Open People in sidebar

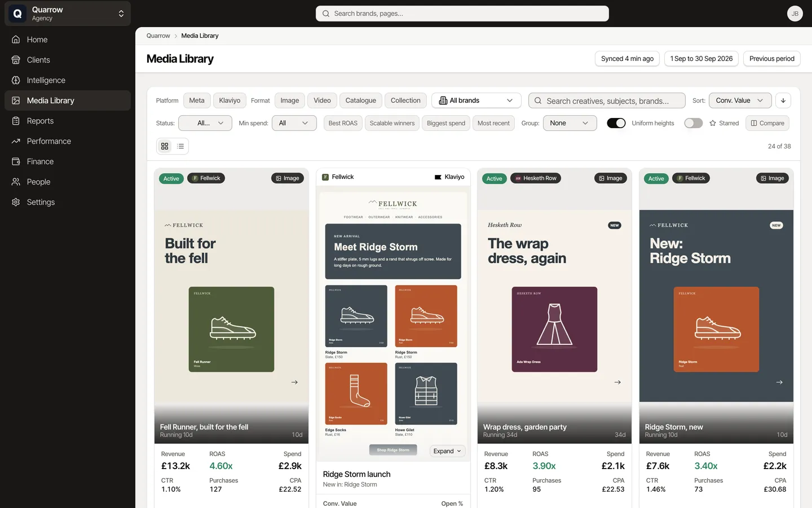(x=68, y=182)
